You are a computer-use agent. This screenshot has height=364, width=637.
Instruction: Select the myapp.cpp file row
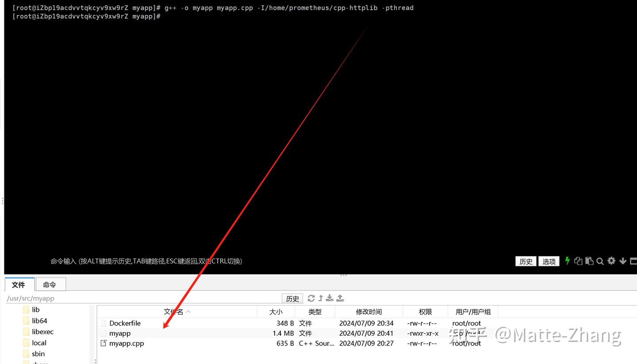[127, 343]
